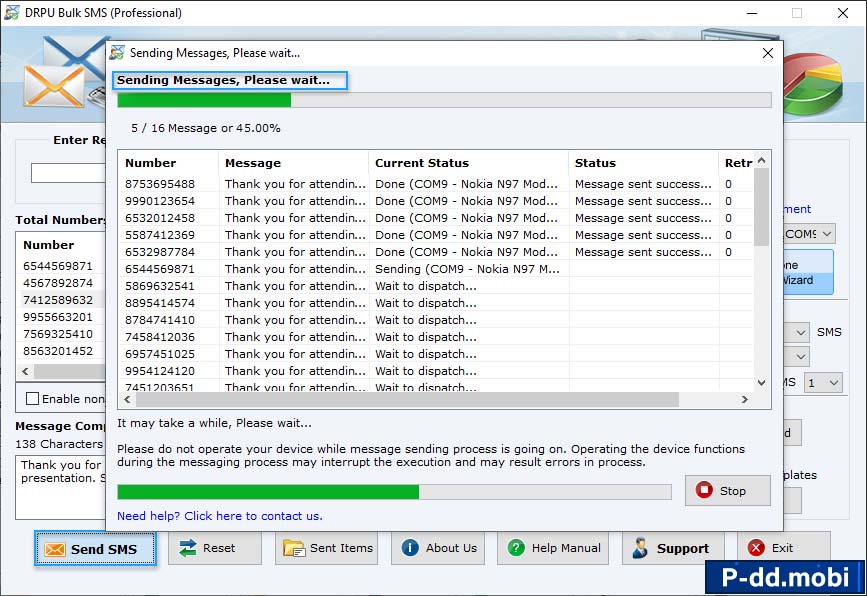Select row with number 7458412036
The image size is (867, 596).
[x=436, y=337]
